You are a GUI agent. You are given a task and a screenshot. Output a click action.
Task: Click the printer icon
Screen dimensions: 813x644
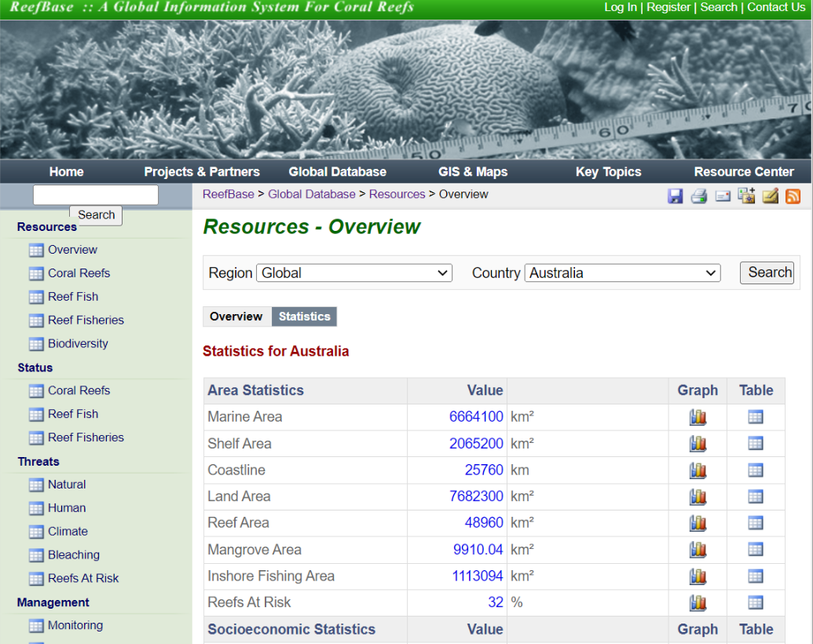coord(699,196)
